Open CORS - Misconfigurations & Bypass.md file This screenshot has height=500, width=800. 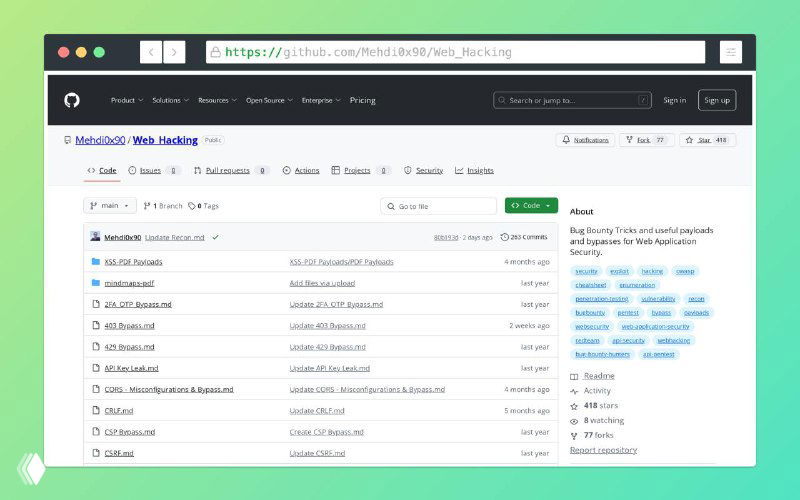click(x=169, y=389)
